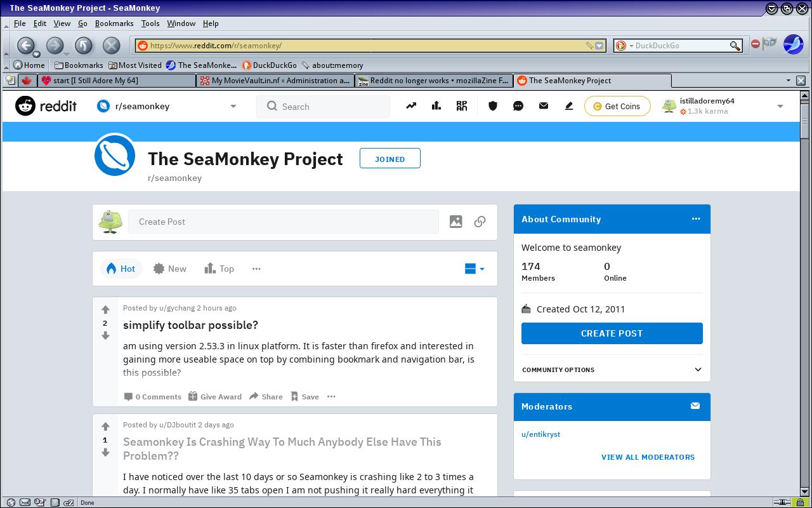This screenshot has width=812, height=508.
Task: Save the 'simplify toolbar possible?' post
Action: pyautogui.click(x=304, y=396)
